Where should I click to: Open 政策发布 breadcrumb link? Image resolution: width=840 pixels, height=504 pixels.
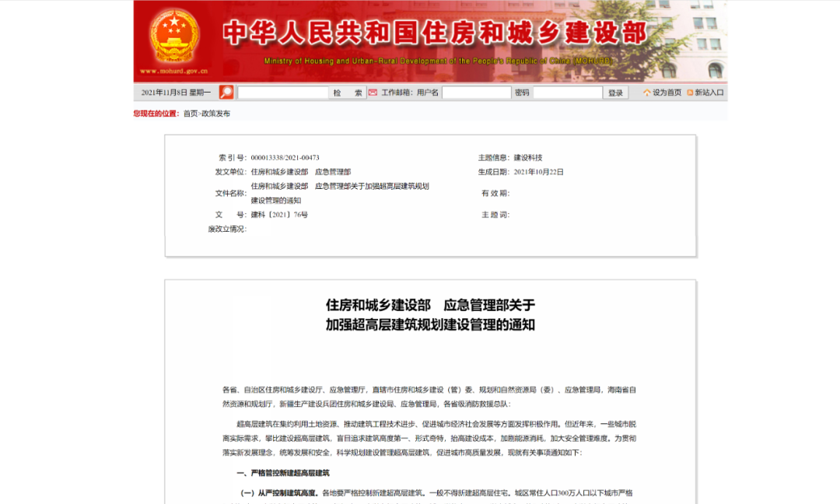point(216,114)
